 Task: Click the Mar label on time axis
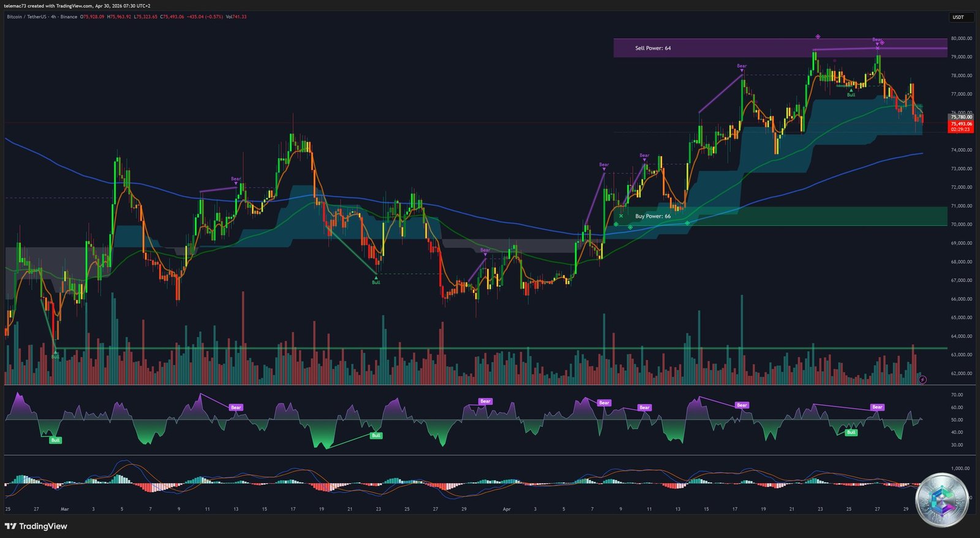coord(65,509)
